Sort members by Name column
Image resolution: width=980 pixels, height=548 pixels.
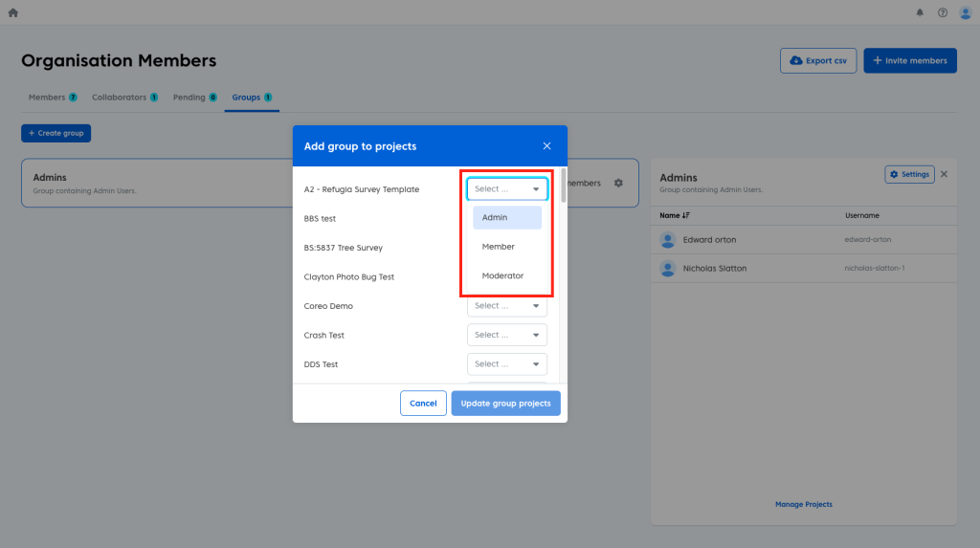tap(675, 215)
